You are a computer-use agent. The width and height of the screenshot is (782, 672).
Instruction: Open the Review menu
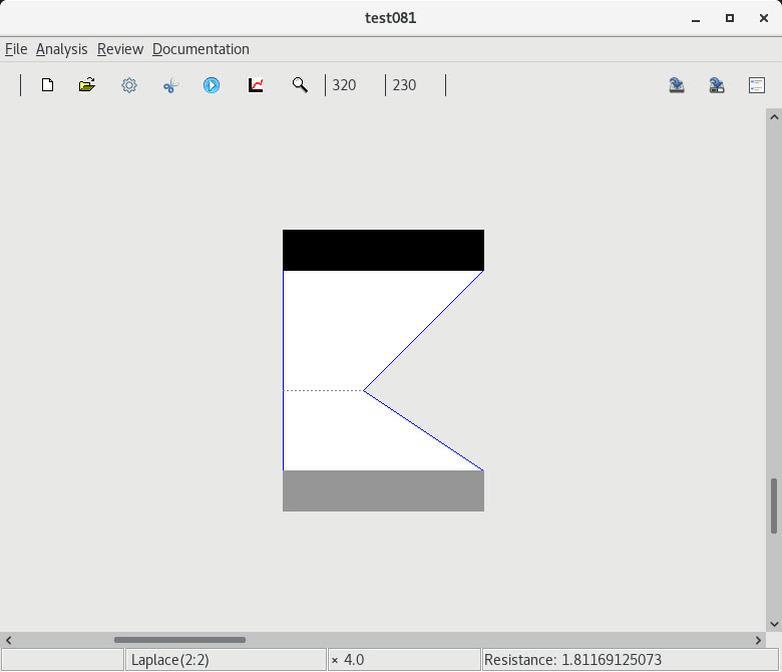tap(120, 49)
